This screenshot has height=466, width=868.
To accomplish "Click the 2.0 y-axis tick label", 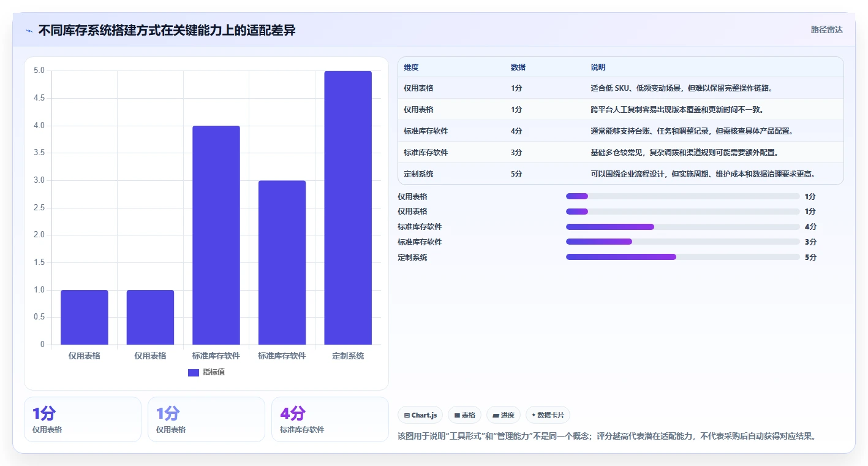I will [x=39, y=235].
